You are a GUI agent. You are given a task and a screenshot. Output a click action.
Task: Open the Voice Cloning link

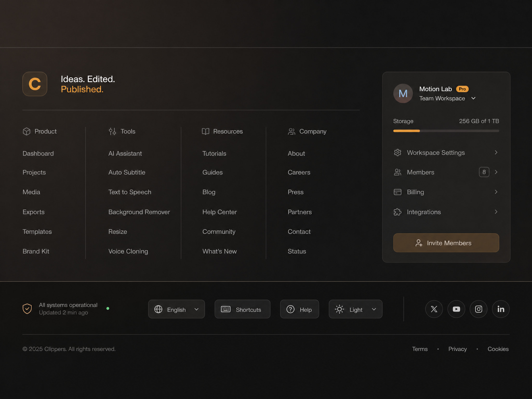pyautogui.click(x=128, y=251)
